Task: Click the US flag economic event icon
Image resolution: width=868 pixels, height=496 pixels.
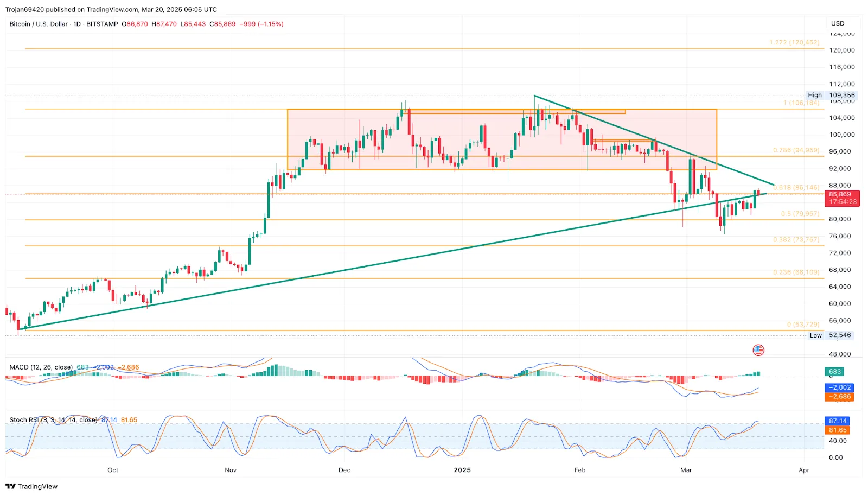Action: (758, 350)
